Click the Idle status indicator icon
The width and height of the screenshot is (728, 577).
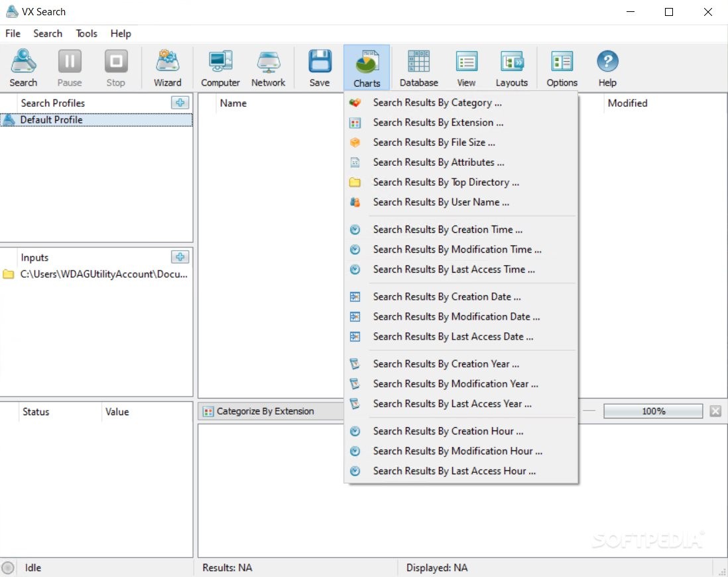[8, 568]
